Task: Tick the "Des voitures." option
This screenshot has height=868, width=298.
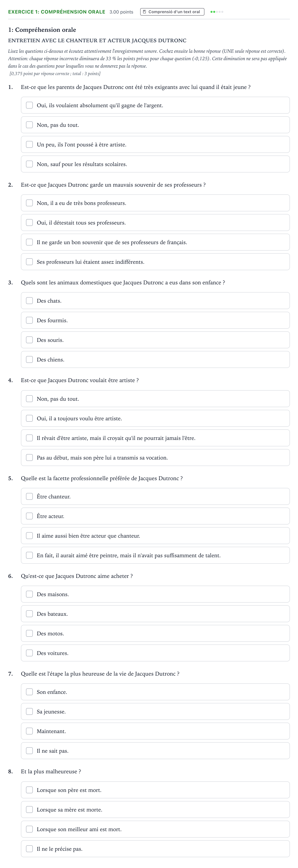Action: 30,653
